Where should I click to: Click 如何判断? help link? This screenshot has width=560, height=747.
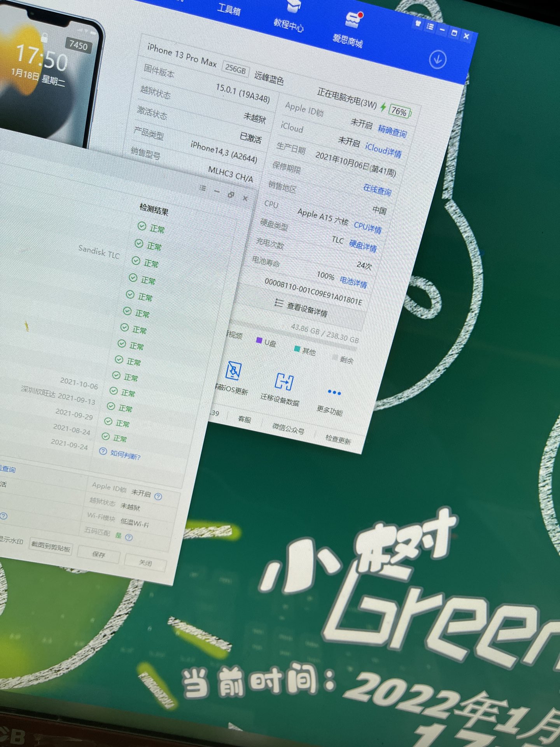tap(125, 454)
